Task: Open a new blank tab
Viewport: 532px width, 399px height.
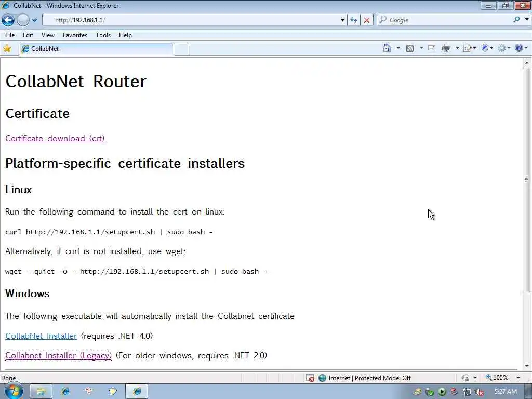Action: point(181,49)
